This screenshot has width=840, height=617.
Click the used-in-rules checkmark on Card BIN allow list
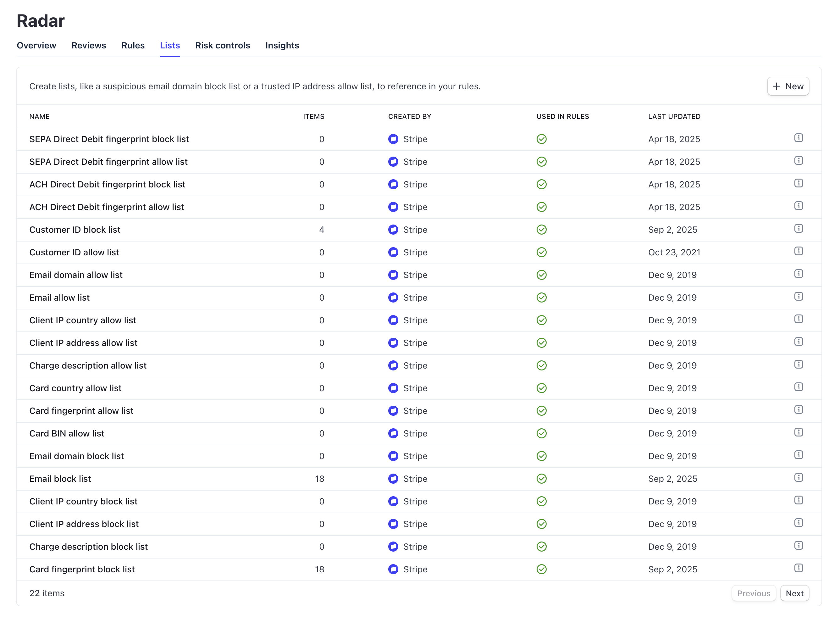click(x=541, y=433)
